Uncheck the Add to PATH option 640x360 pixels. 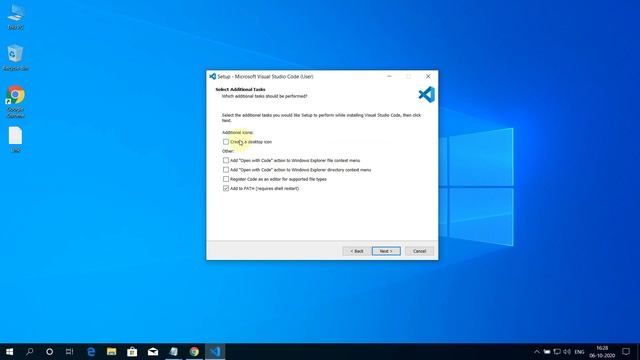tap(226, 189)
